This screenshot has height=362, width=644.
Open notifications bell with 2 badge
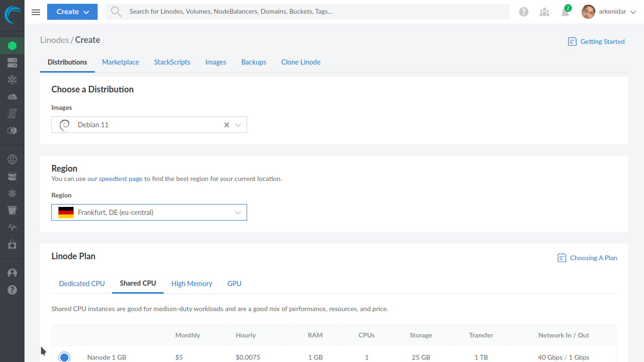(x=566, y=11)
